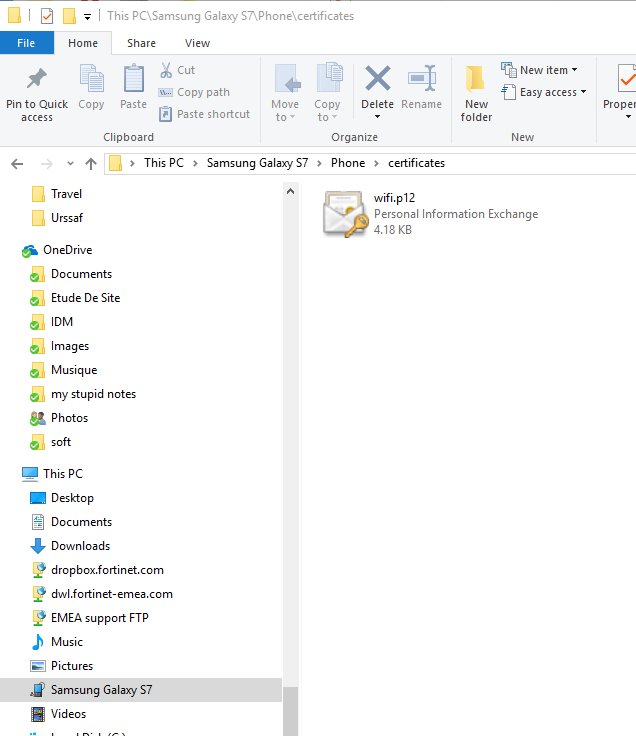Click the Downloads arrow icon
Viewport: 636px width, 736px height.
tap(38, 546)
